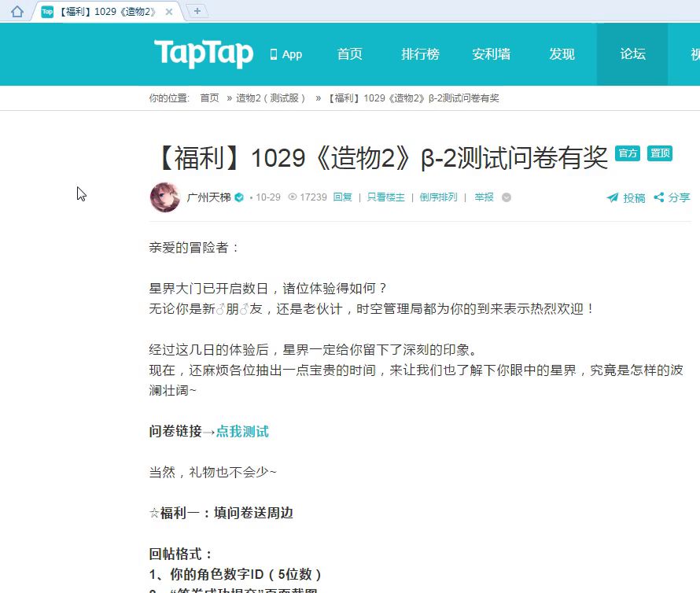700x593 pixels.
Task: Toggle 只看楼主 filter
Action: (385, 197)
